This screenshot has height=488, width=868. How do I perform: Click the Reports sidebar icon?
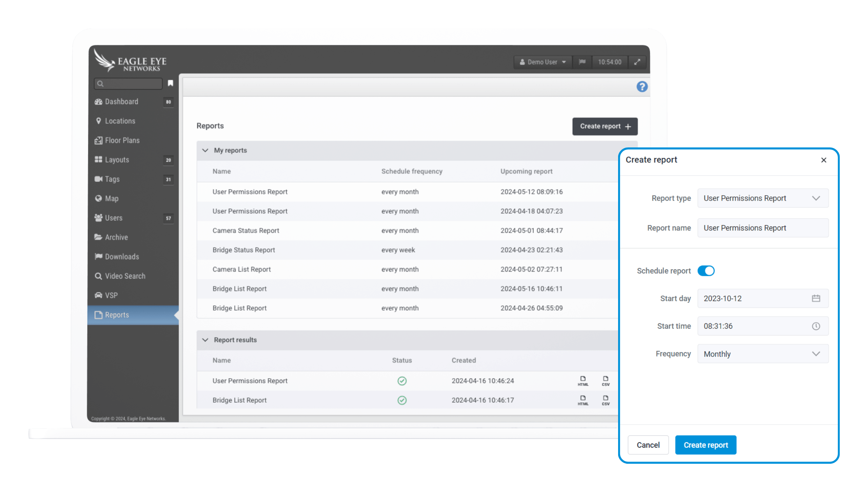[x=98, y=314]
